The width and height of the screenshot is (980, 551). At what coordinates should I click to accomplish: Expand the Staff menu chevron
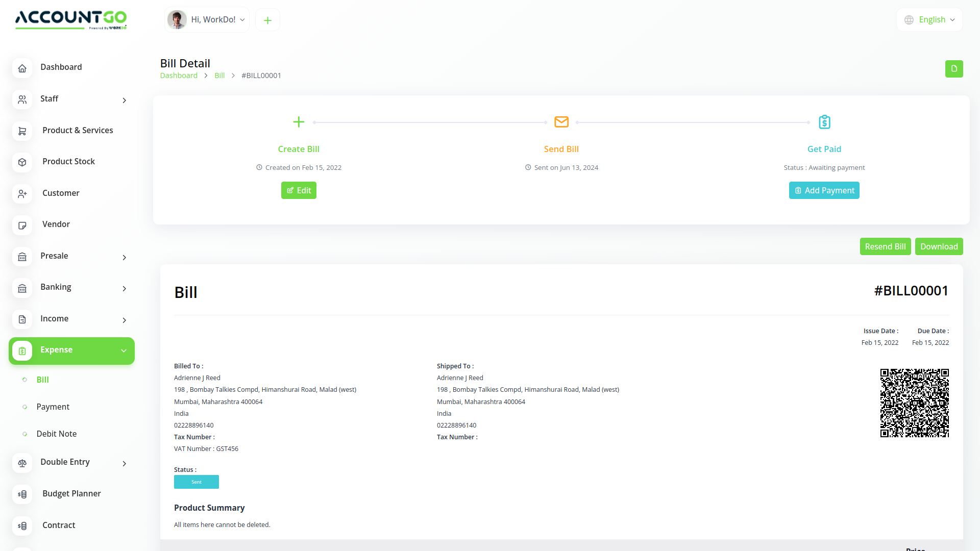pos(124,100)
